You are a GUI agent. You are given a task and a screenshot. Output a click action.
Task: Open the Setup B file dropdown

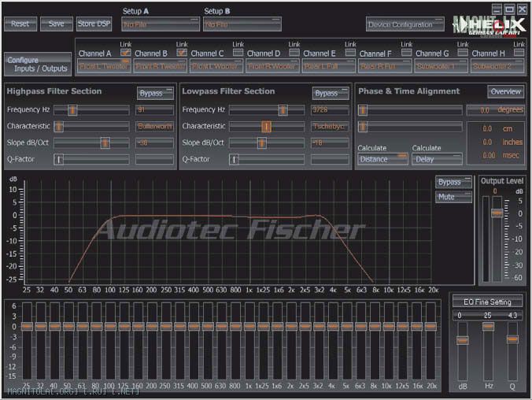242,24
